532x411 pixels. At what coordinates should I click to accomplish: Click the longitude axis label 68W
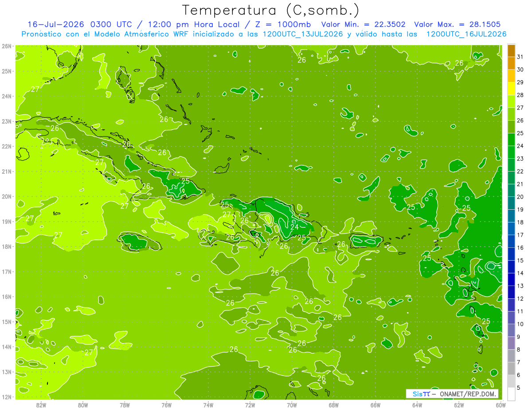(x=334, y=405)
